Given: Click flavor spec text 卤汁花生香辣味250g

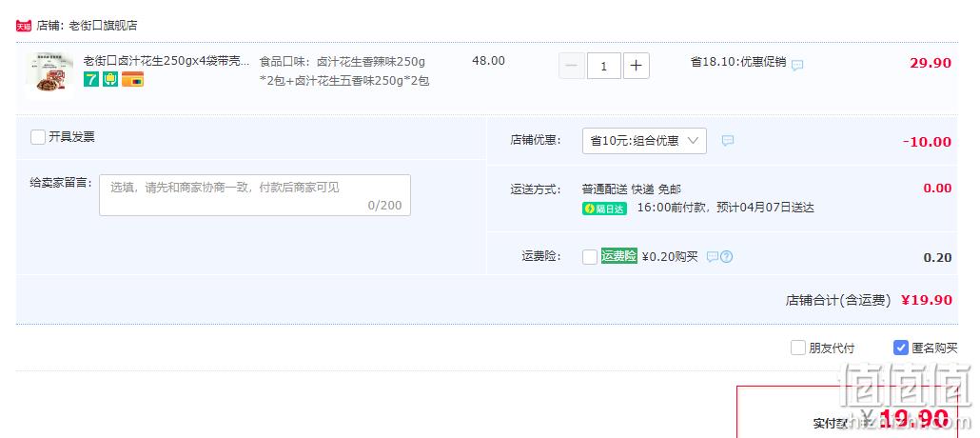Looking at the screenshot, I should 371,62.
